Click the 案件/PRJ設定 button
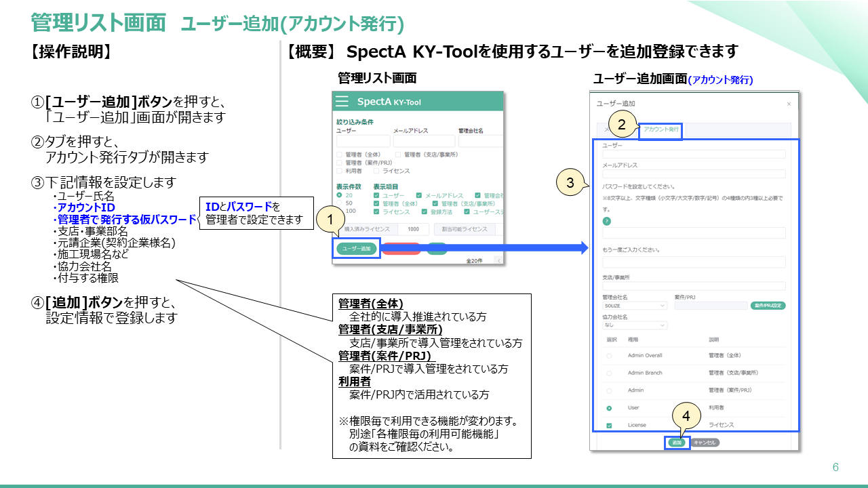 click(768, 306)
